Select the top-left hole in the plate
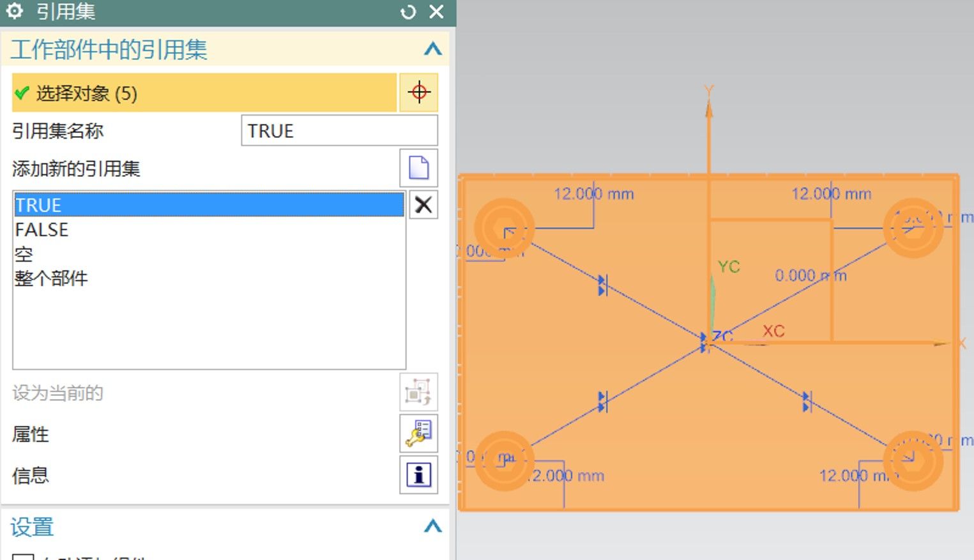This screenshot has width=974, height=560. (x=504, y=228)
